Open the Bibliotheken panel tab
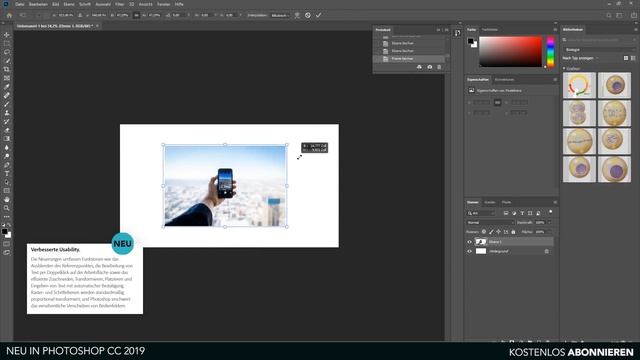This screenshot has height=360, width=640. click(x=573, y=30)
